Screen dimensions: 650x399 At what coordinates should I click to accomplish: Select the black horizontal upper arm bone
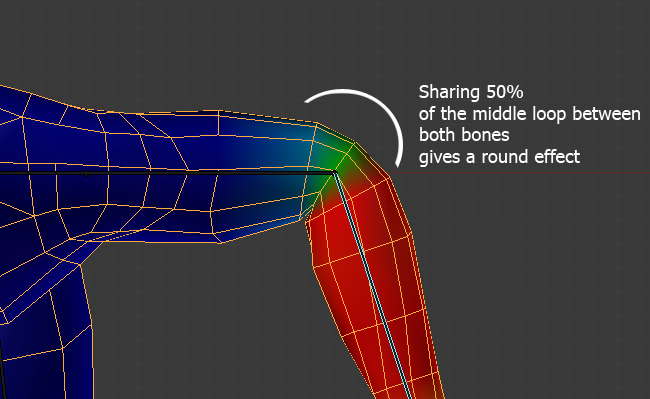(x=167, y=172)
